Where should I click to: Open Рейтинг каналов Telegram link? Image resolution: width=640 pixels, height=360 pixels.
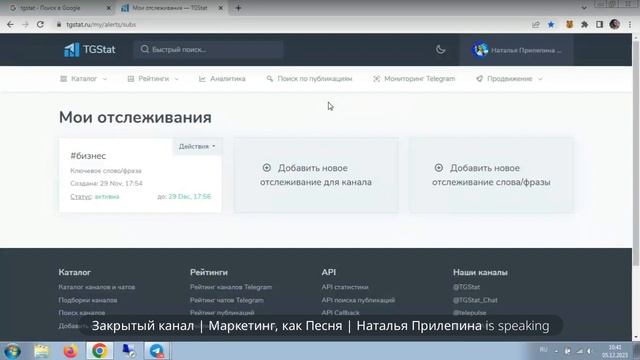click(x=231, y=287)
